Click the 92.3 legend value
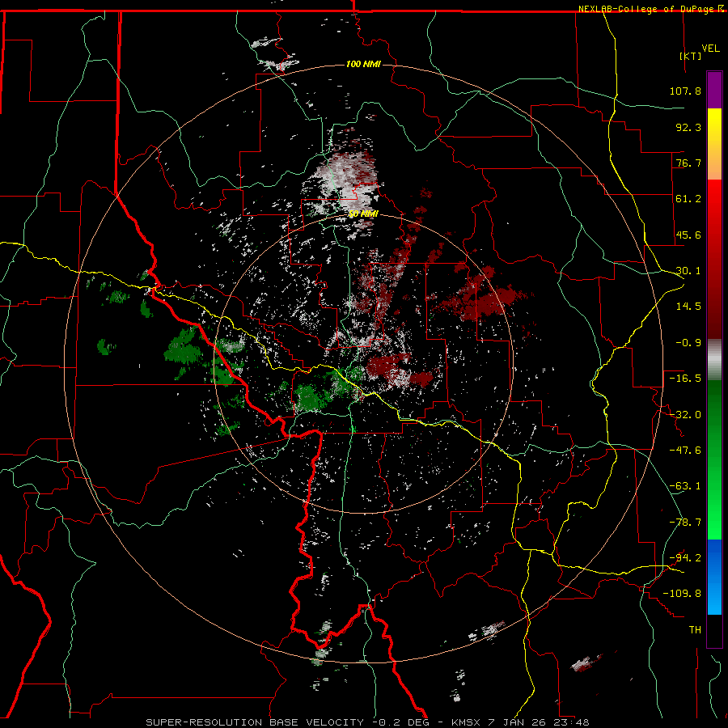The image size is (728, 728). coord(688,127)
